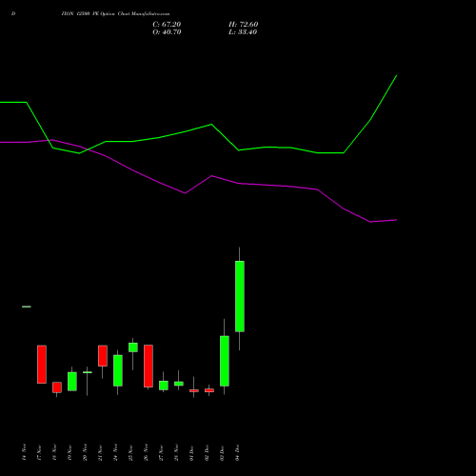Select the 27 Nov date label
Image resolution: width=476 pixels, height=476 pixels.
pos(161,452)
